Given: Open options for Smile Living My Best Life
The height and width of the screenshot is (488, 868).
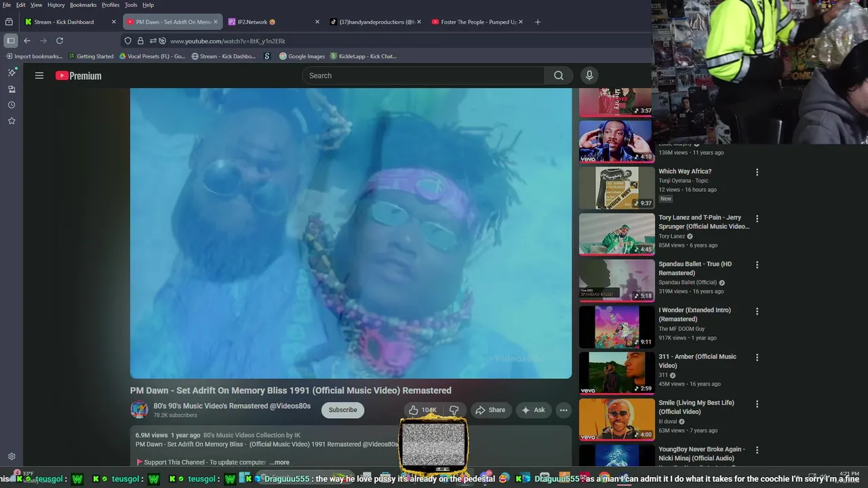Looking at the screenshot, I should click(757, 403).
